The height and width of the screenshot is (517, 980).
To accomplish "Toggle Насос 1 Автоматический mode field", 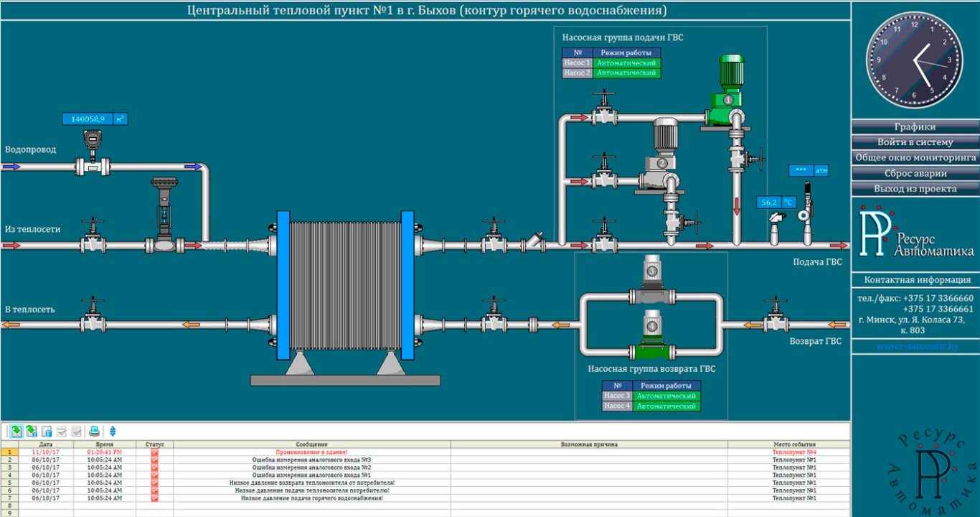I will 626,63.
